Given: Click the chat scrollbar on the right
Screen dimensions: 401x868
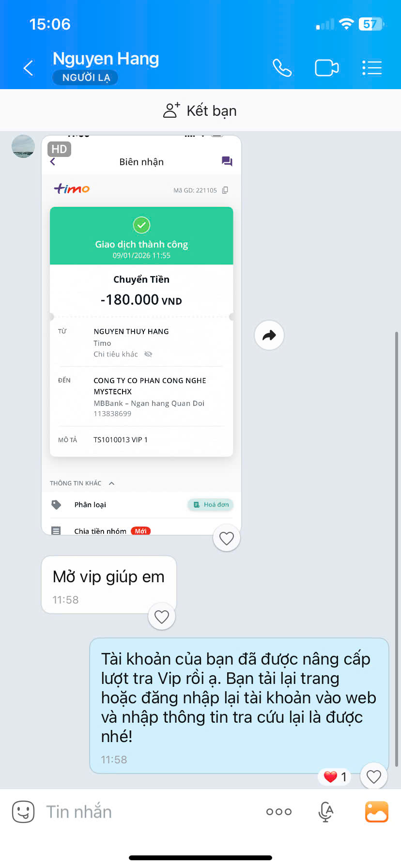Looking at the screenshot, I should tap(397, 549).
